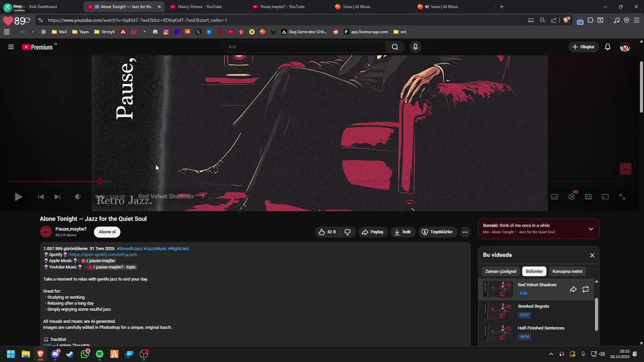Switch to Heavy Silence YouTube tab
Screen dimensions: 644x362
pyautogui.click(x=206, y=7)
